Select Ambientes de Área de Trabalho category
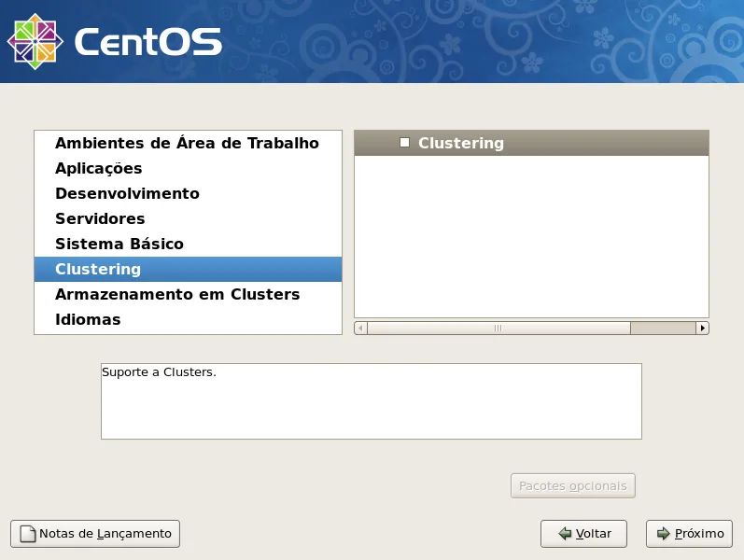 pos(188,143)
